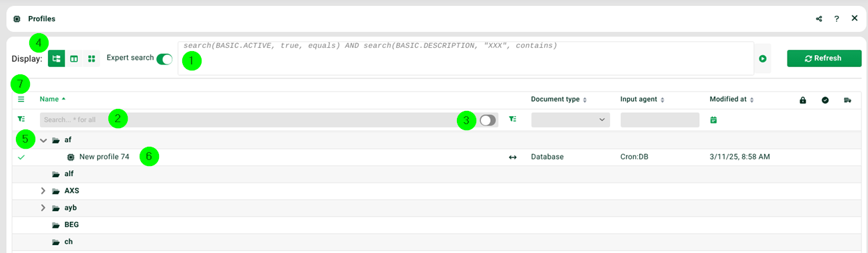Expand the ayb folder
This screenshot has height=253, width=868.
tap(43, 208)
